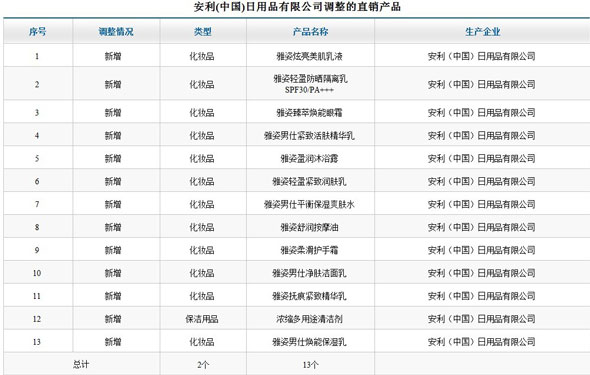Click the manufacturer cell in the 雅姿盈润沐浴露 row

pyautogui.click(x=482, y=158)
